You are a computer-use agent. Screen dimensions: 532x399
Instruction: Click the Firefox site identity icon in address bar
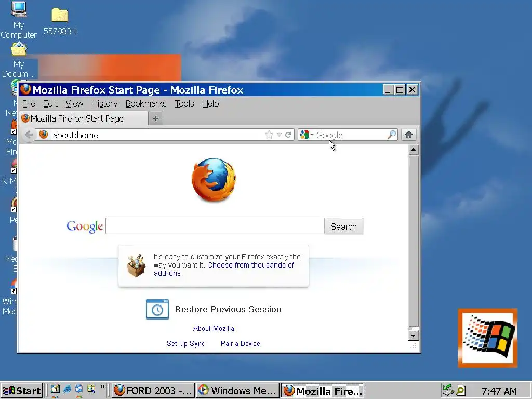[44, 135]
